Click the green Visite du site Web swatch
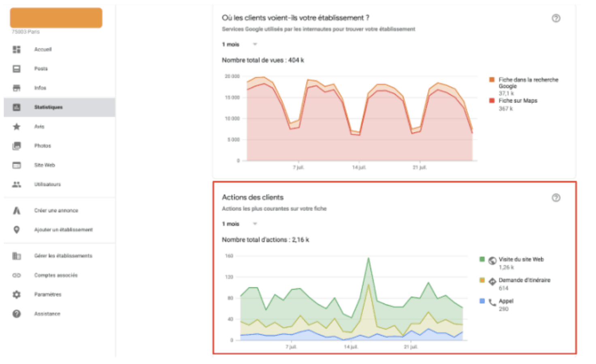The width and height of the screenshot is (596, 364). (482, 259)
